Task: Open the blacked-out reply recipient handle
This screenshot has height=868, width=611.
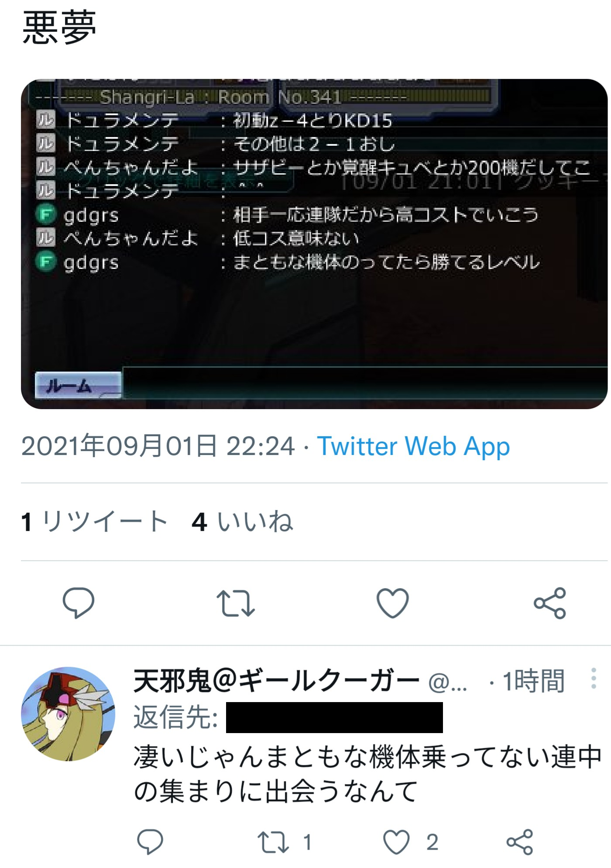Action: (x=334, y=717)
